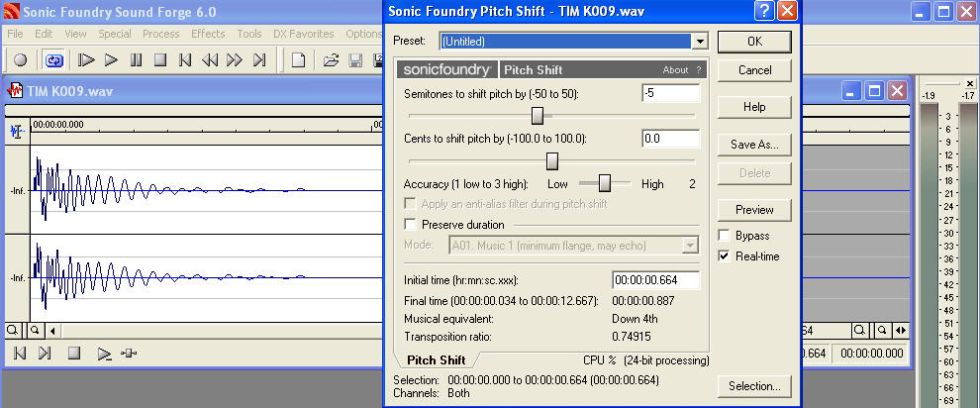Click the About link in plugin header
The width and height of the screenshot is (980, 408).
click(676, 70)
